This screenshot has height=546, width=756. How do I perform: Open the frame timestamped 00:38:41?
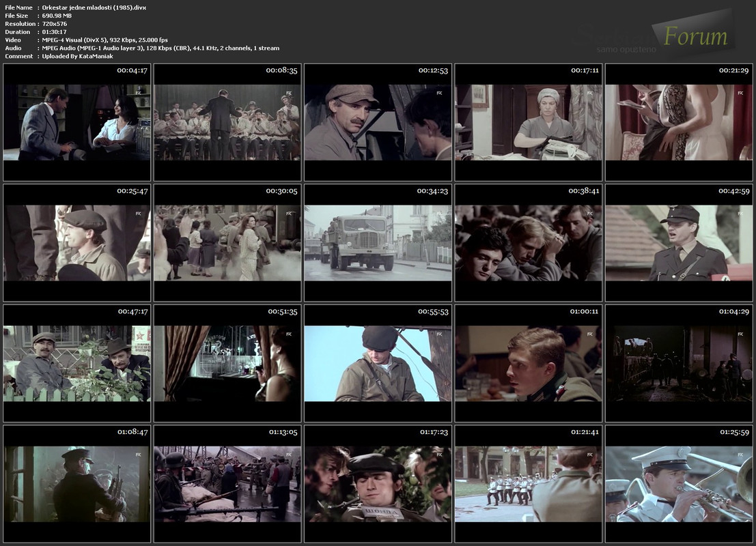point(528,243)
